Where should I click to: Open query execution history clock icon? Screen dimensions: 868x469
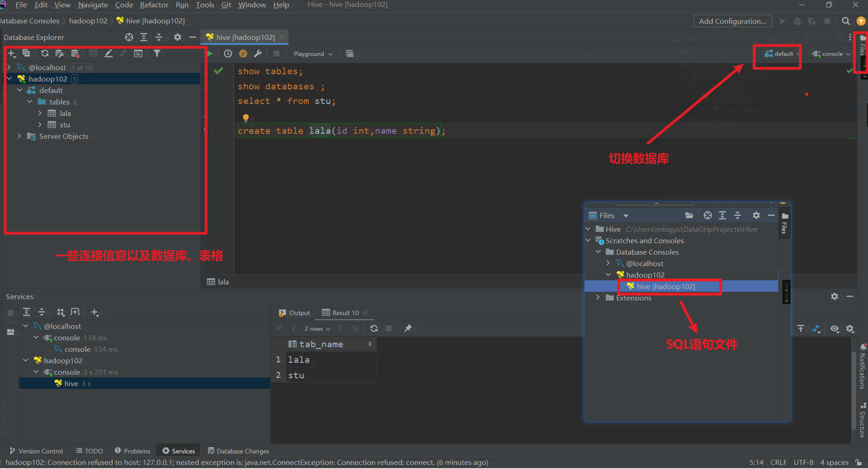pos(228,54)
